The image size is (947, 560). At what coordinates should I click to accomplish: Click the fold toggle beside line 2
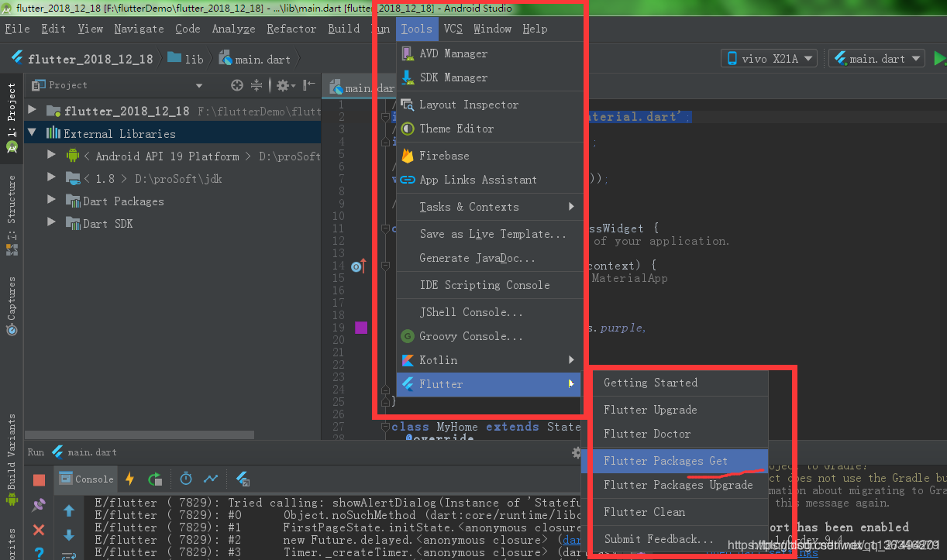click(x=386, y=117)
